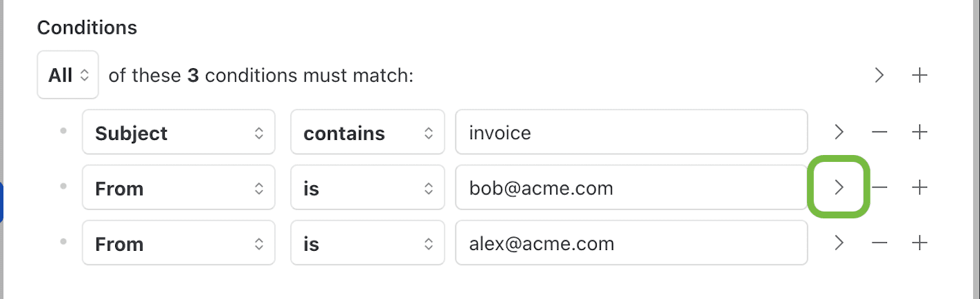Remove the alex@acme.com condition with minus

(879, 243)
